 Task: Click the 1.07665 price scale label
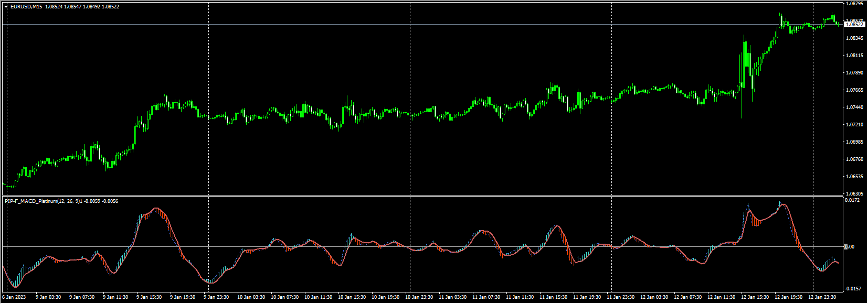click(855, 90)
